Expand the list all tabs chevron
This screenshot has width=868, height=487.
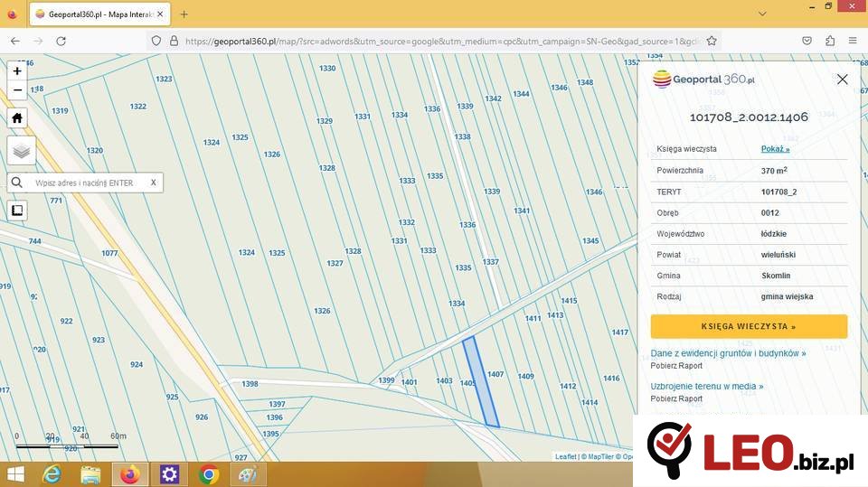(x=761, y=14)
